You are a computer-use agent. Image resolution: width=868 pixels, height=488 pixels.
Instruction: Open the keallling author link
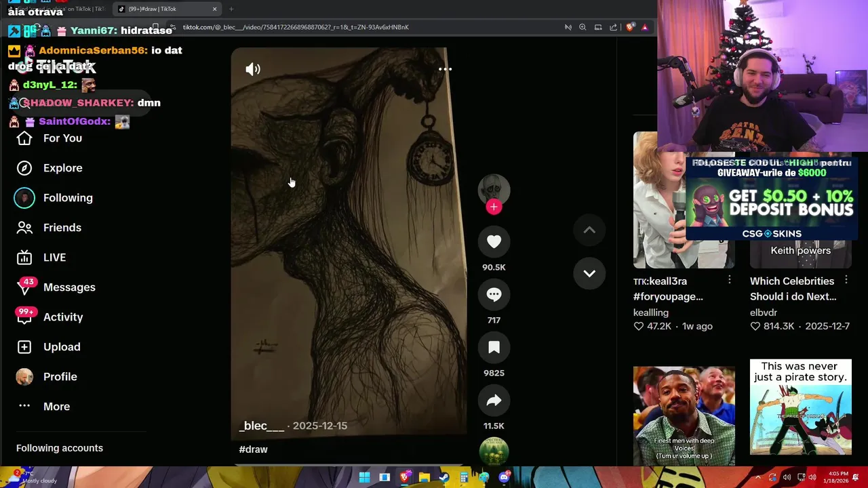pyautogui.click(x=651, y=312)
